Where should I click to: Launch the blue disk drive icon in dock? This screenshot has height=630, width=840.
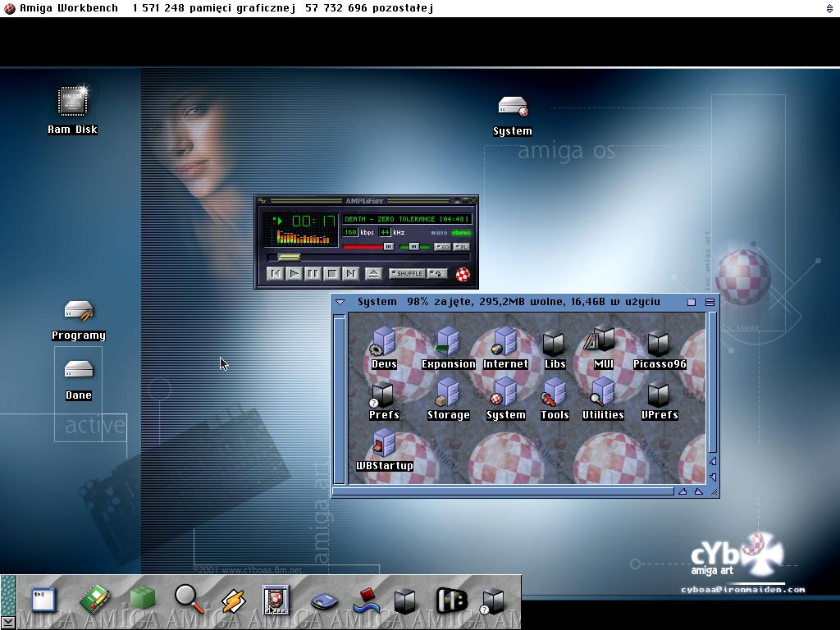click(325, 601)
